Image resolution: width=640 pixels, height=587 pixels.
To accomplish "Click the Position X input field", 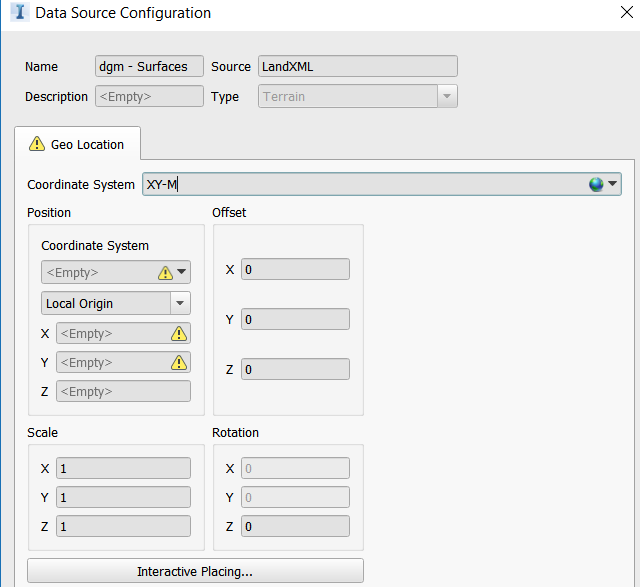I will 123,334.
